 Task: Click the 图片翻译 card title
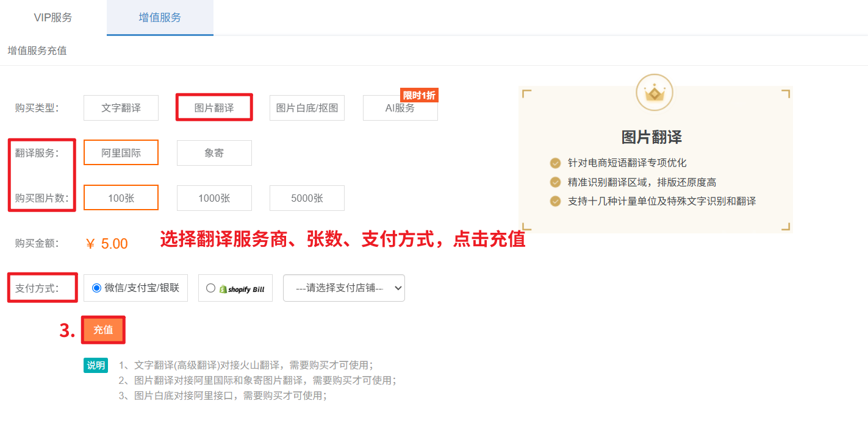[651, 137]
